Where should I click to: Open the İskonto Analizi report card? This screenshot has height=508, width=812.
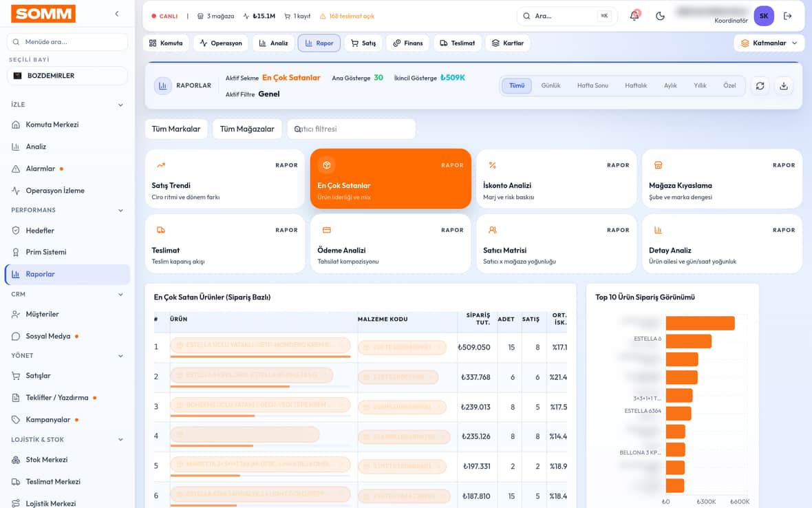tap(556, 179)
